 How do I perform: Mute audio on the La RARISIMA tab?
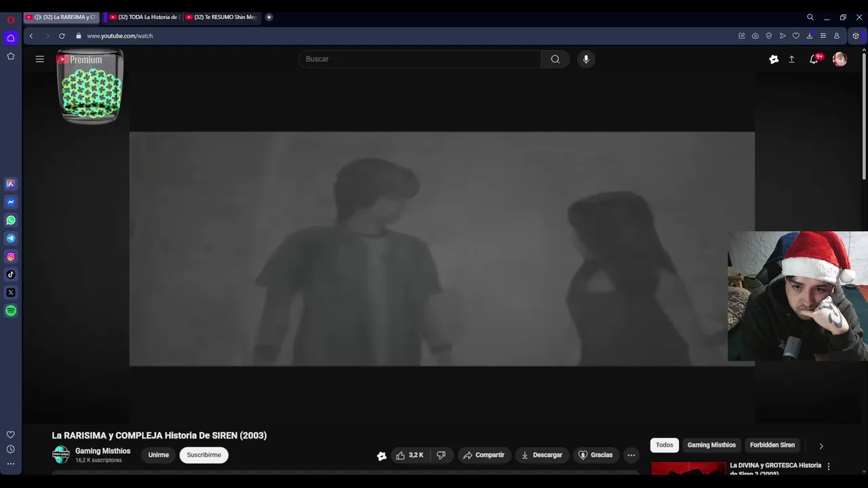(x=37, y=17)
